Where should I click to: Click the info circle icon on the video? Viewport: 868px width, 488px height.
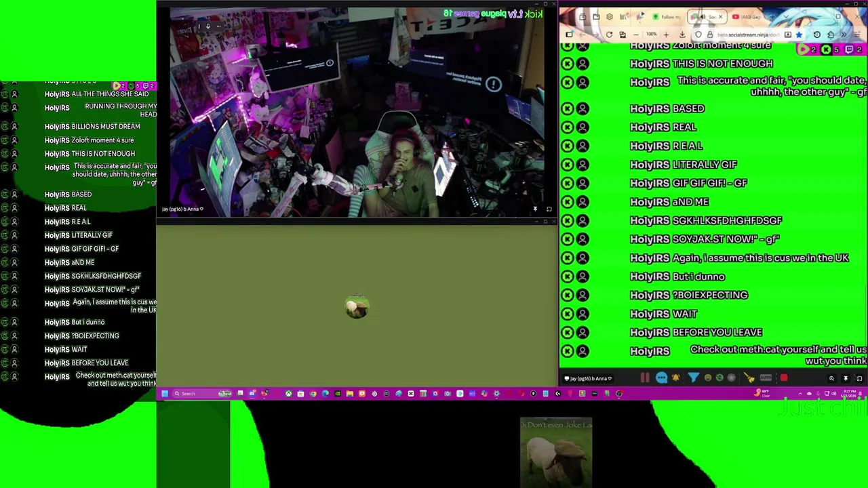493,84
